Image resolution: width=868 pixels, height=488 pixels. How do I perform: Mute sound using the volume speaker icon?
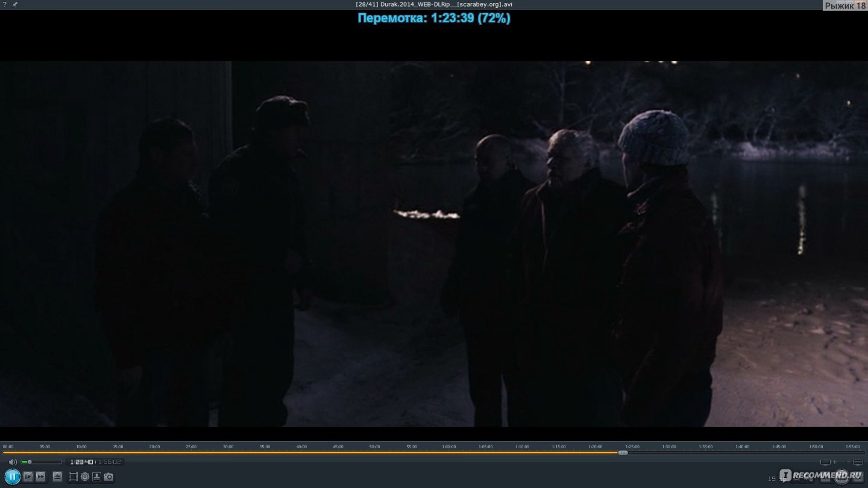point(13,462)
